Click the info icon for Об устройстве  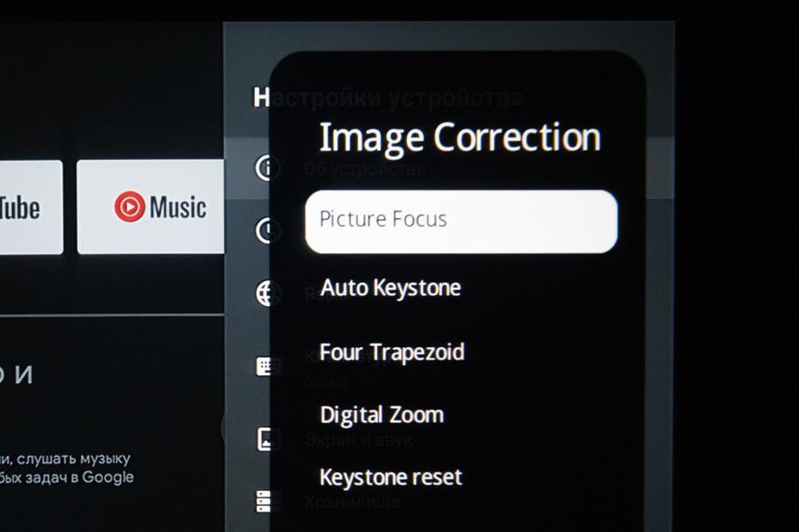point(267,168)
